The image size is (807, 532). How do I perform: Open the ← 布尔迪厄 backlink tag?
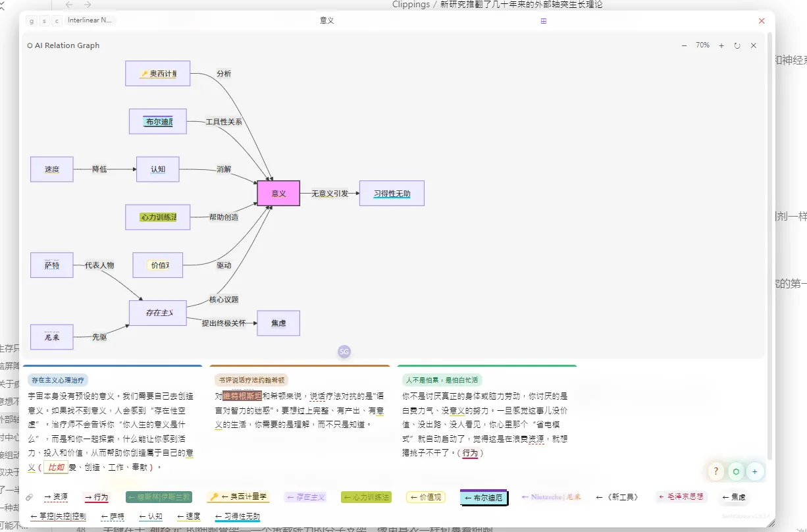pyautogui.click(x=483, y=498)
